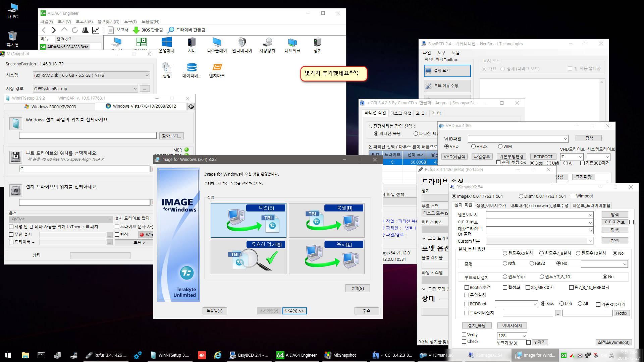The width and height of the screenshot is (644, 362).
Task: Select WIM radio in VHDman
Action: (505, 146)
